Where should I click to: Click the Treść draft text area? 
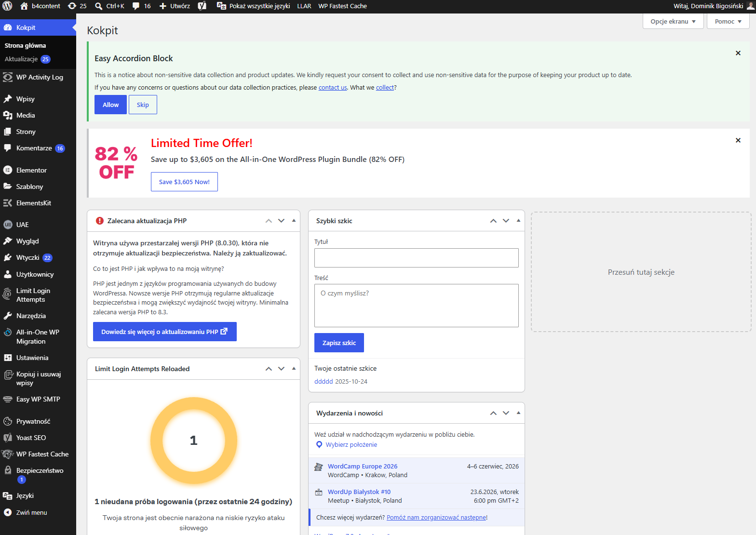click(x=416, y=306)
